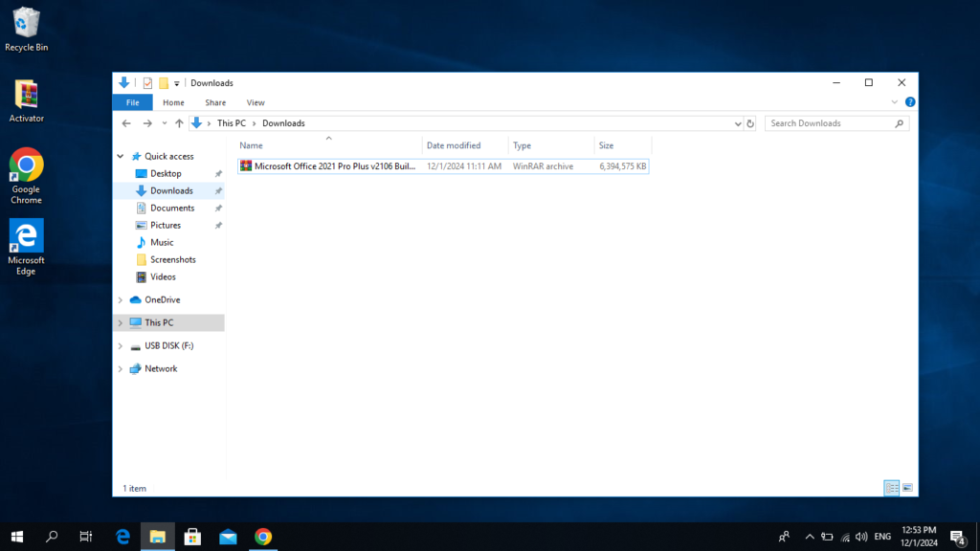The image size is (980, 551).
Task: Open the Home ribbon tab
Action: click(173, 102)
